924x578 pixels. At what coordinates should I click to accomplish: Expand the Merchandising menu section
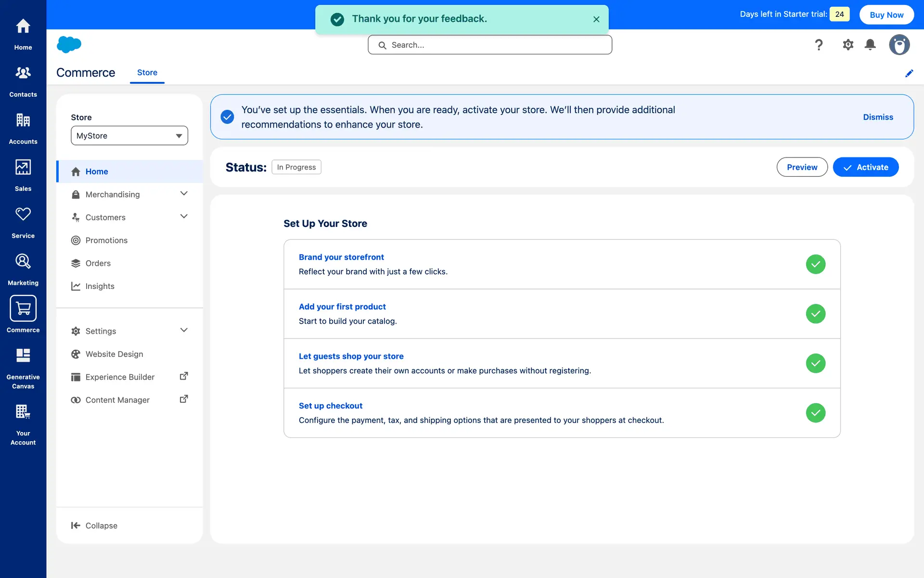coord(183,194)
